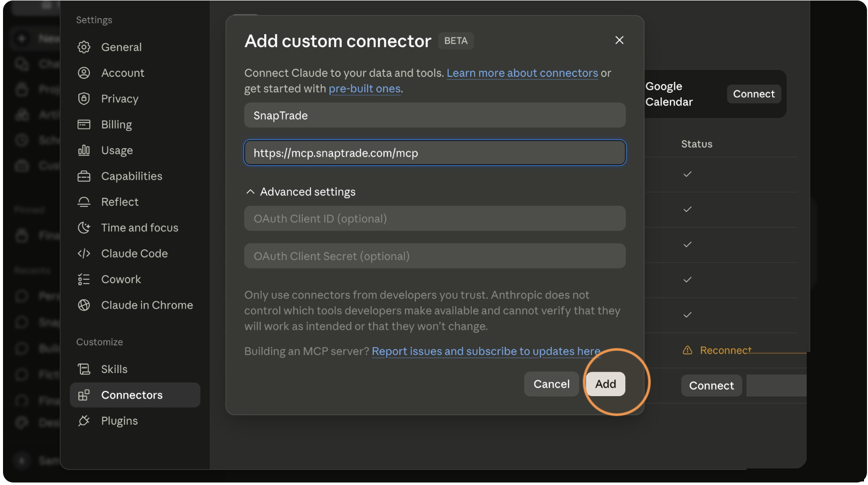Click the Billing card icon
This screenshot has width=868, height=485.
[84, 125]
